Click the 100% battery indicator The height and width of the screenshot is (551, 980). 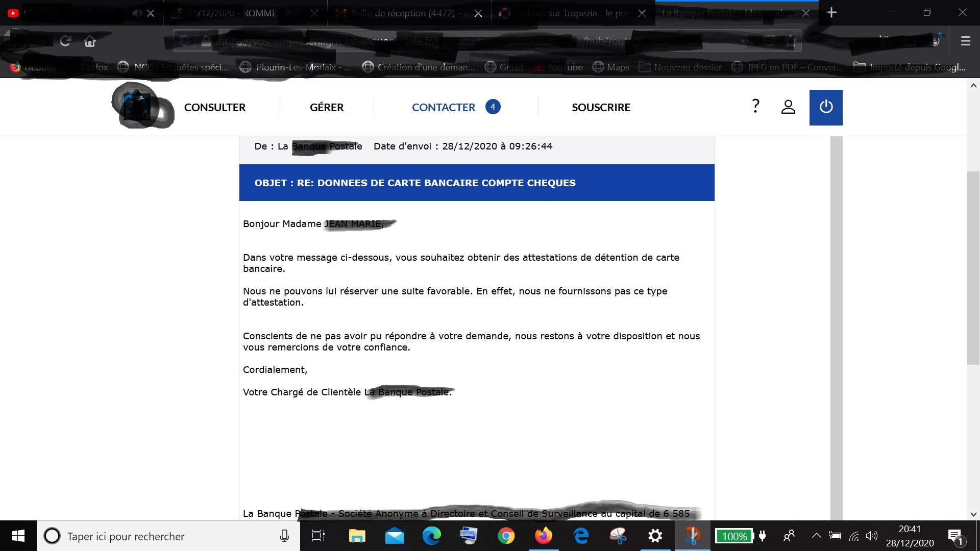[734, 536]
